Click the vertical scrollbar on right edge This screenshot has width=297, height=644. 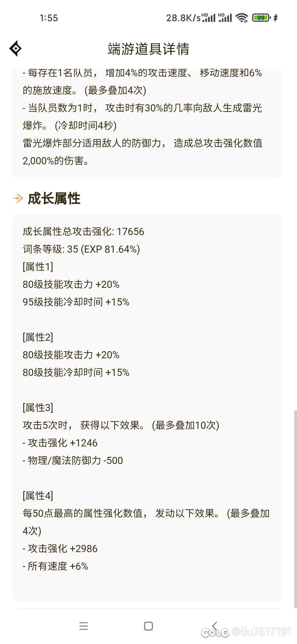click(x=295, y=509)
